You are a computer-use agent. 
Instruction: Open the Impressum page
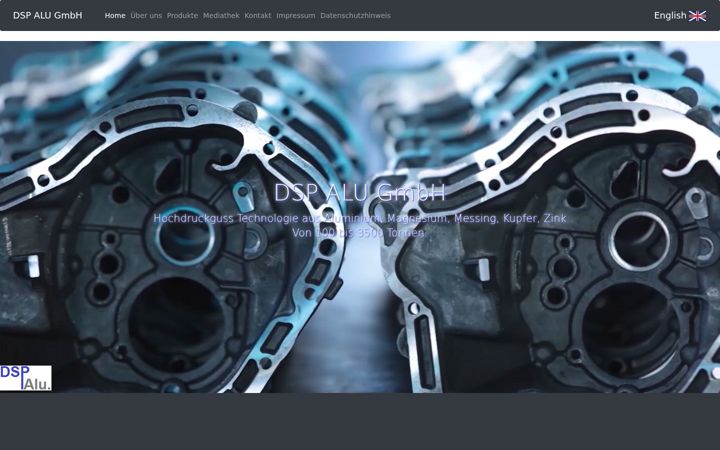pyautogui.click(x=296, y=16)
